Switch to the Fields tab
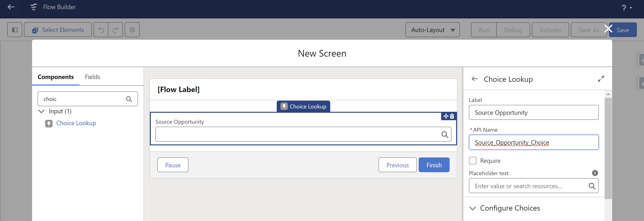This screenshot has height=221, width=644. point(92,77)
